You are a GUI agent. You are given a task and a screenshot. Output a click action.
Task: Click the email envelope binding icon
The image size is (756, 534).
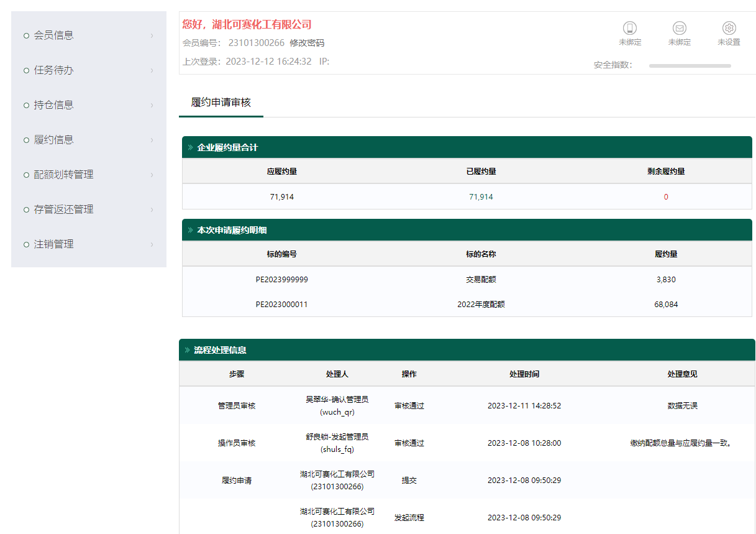680,28
